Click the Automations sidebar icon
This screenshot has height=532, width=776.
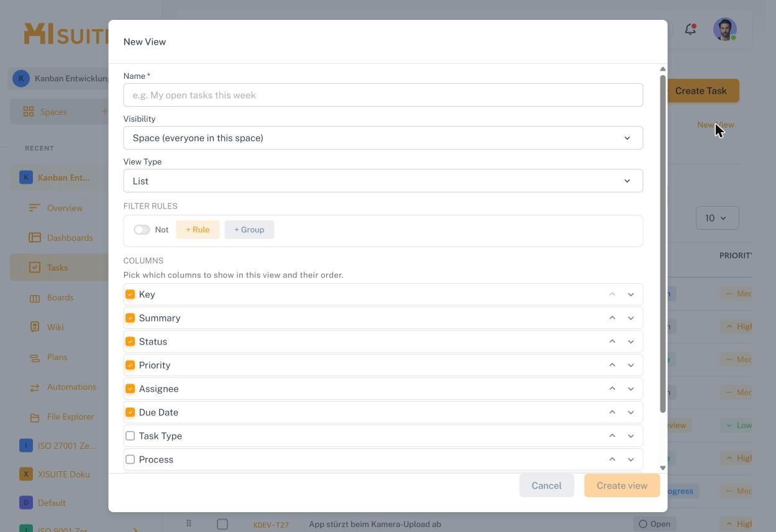tap(35, 387)
